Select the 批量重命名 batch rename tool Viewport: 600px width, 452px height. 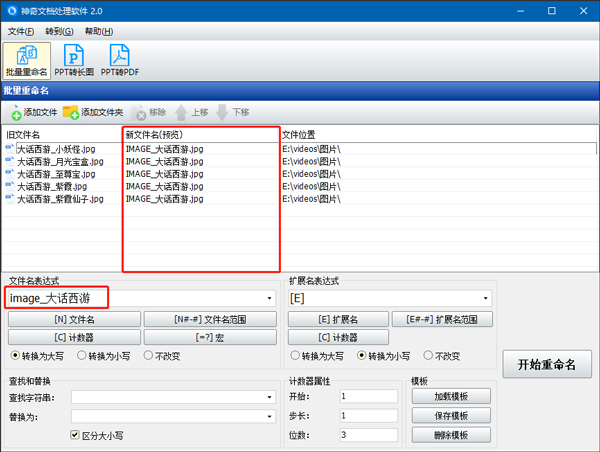pos(26,60)
